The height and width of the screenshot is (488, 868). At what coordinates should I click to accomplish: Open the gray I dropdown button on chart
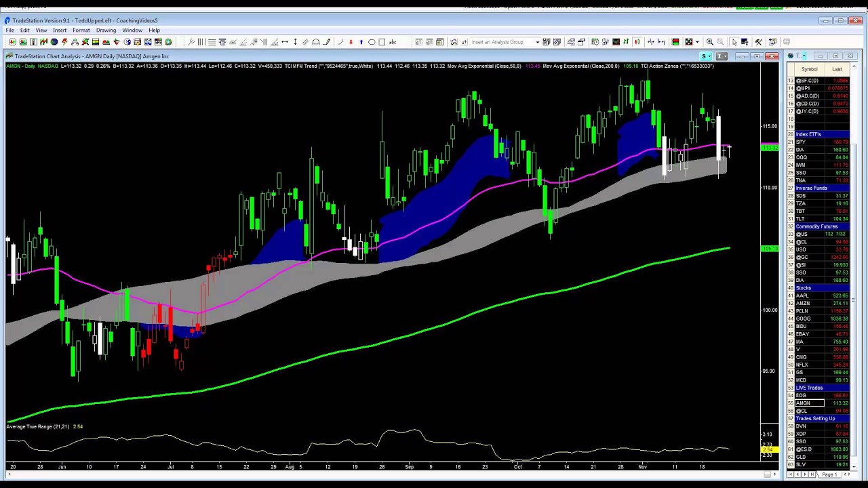pos(722,56)
